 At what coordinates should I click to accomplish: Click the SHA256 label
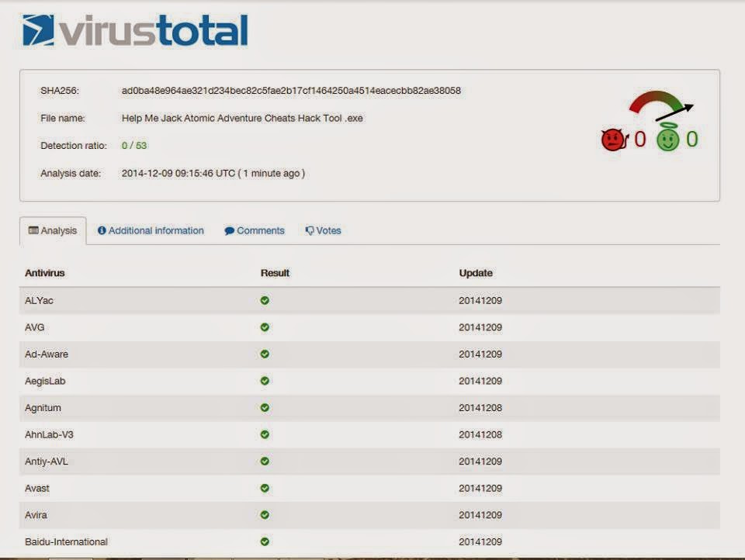coord(60,91)
